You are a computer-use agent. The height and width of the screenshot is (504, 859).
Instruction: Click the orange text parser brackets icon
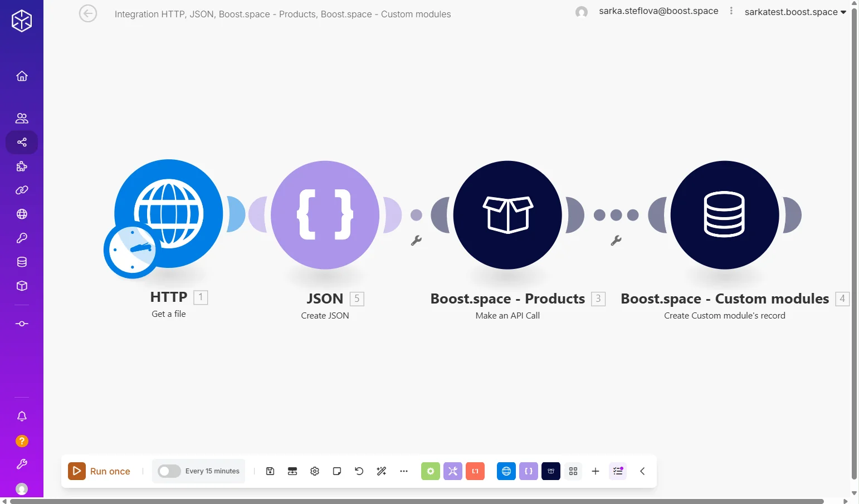click(x=475, y=471)
